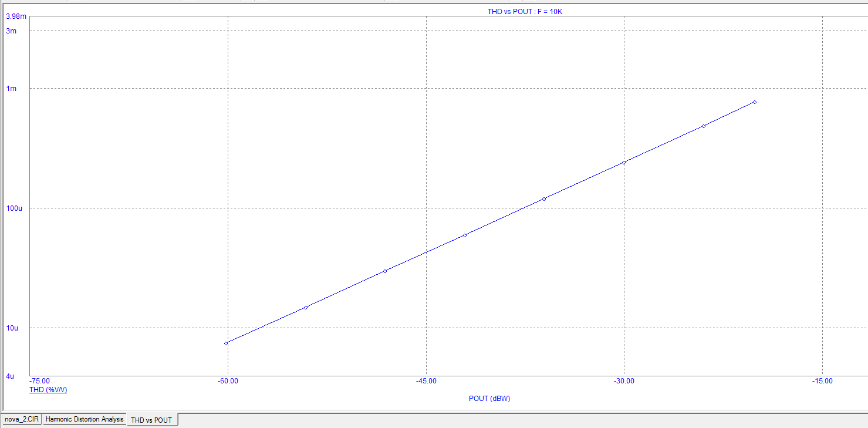The width and height of the screenshot is (868, 428).
Task: Click the 3m y-axis label
Action: click(x=11, y=31)
